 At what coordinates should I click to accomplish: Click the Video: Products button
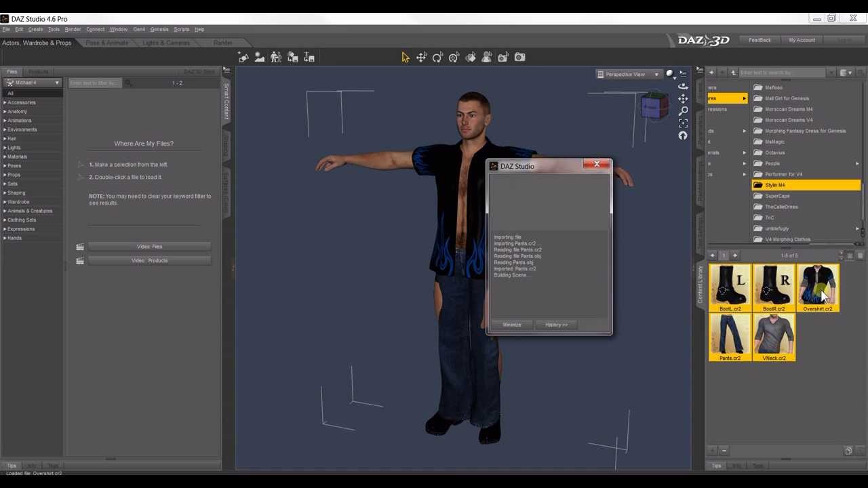tap(149, 260)
